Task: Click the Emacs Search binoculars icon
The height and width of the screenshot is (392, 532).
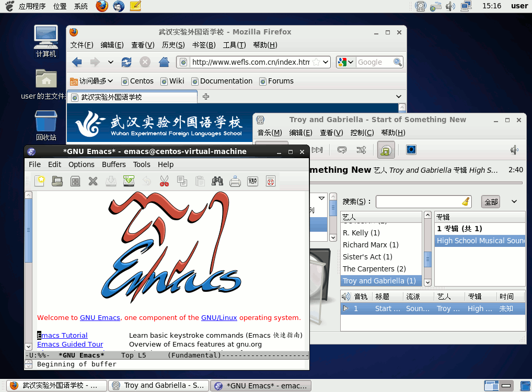Action: pos(217,181)
